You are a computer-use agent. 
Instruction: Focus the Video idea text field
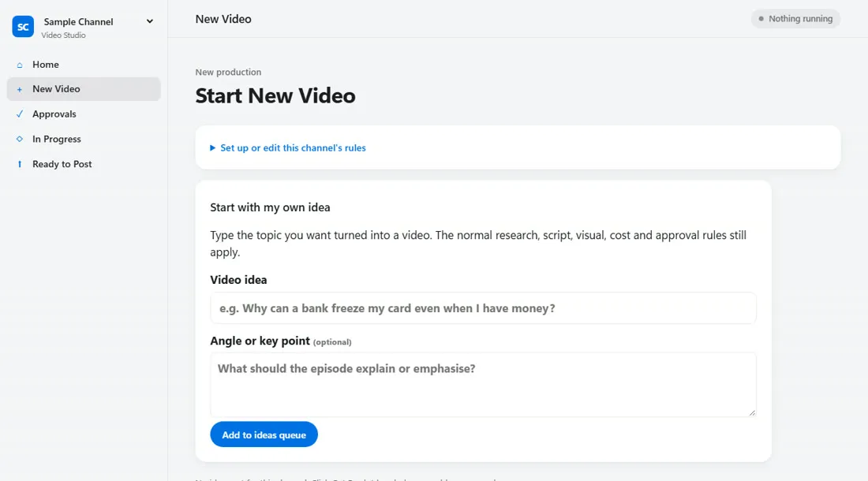483,308
